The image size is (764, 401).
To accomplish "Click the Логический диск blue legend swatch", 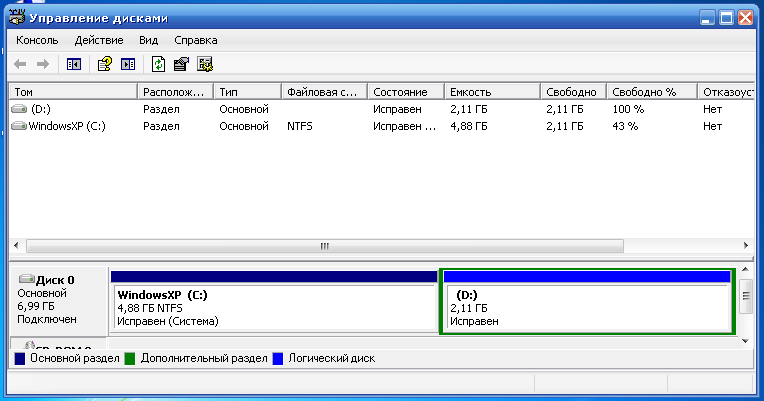I will point(278,359).
